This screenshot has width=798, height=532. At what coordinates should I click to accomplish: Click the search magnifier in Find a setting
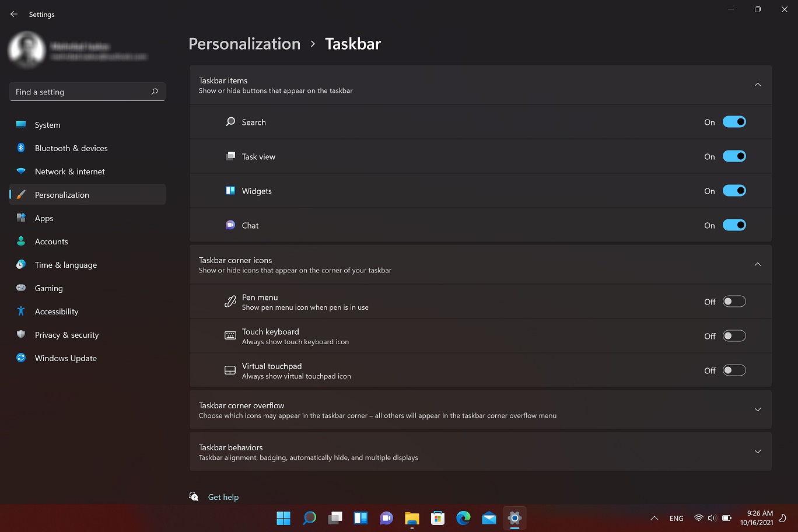(x=155, y=92)
